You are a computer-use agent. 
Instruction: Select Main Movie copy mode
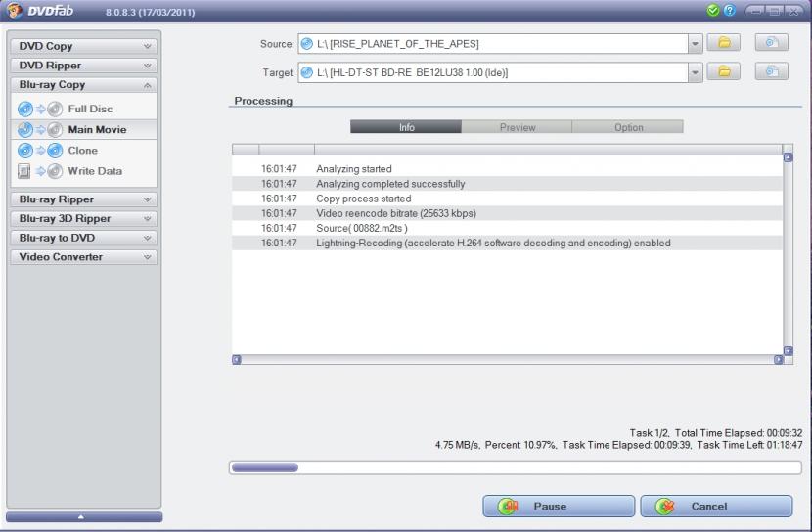click(83, 129)
